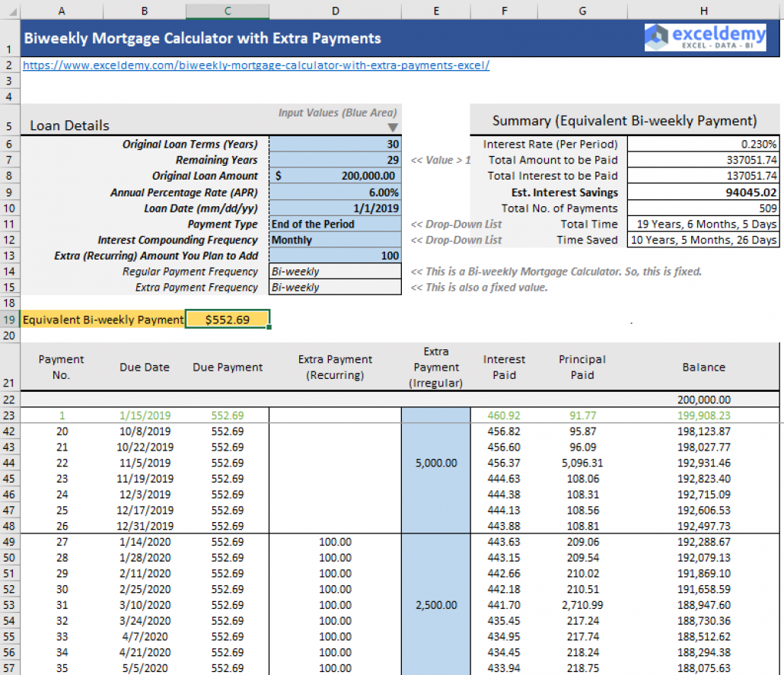The height and width of the screenshot is (675, 784).
Task: Select column C header
Action: pyautogui.click(x=228, y=11)
